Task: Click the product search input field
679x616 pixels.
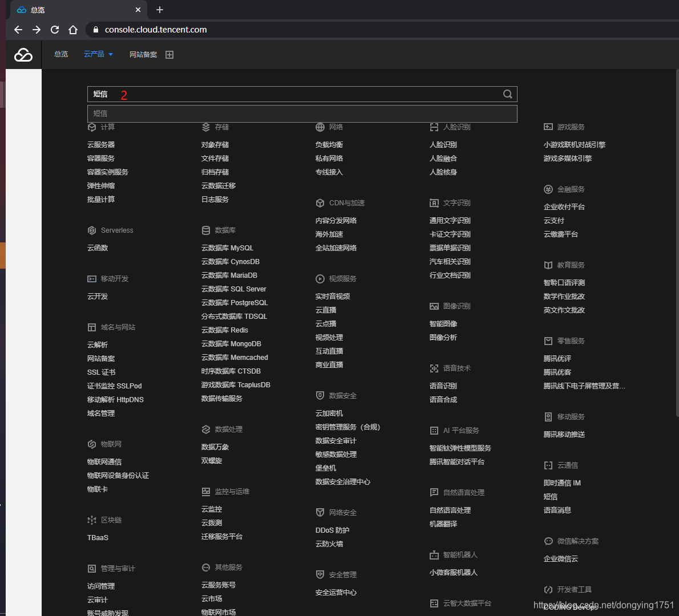Action: tap(302, 94)
